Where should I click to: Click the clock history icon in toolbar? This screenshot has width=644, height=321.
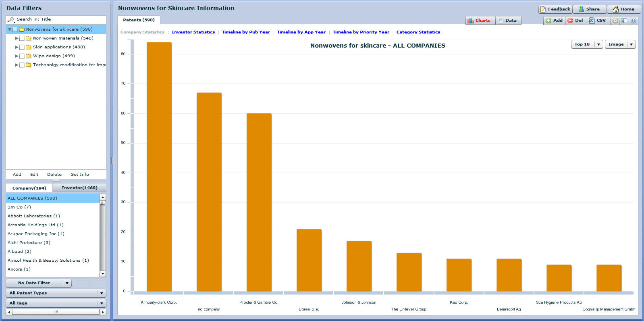pyautogui.click(x=615, y=21)
